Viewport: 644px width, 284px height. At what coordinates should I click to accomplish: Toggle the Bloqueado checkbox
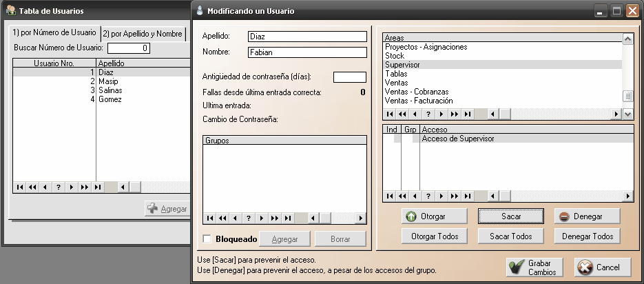pyautogui.click(x=207, y=239)
